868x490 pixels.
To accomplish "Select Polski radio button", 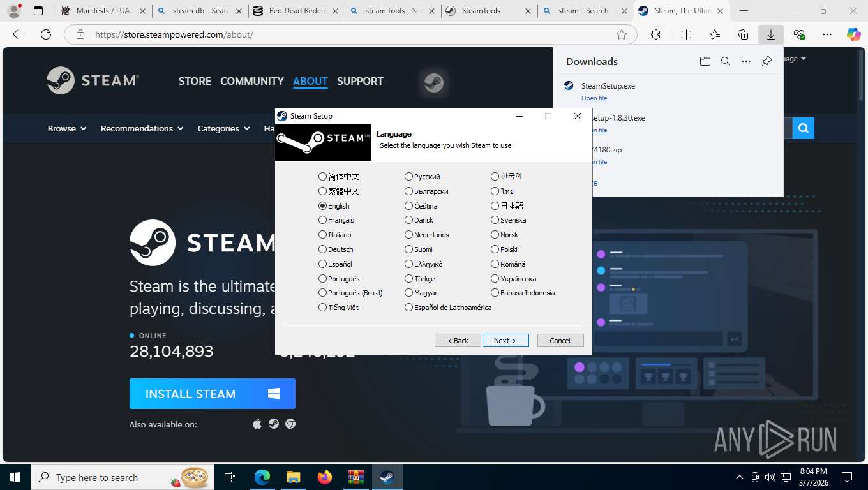I will pyautogui.click(x=495, y=249).
